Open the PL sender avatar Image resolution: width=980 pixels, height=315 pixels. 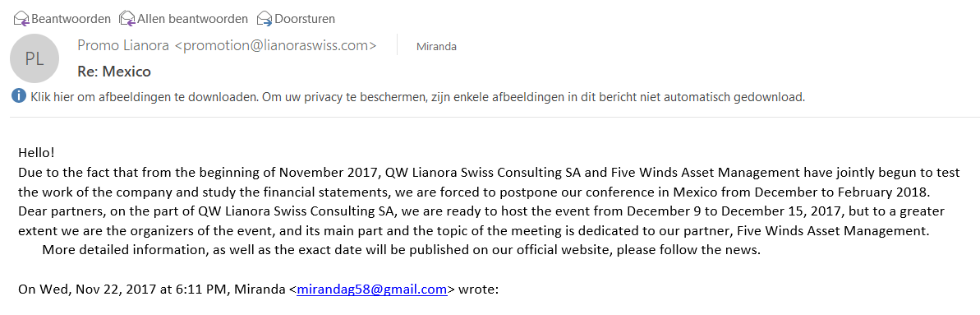point(35,59)
